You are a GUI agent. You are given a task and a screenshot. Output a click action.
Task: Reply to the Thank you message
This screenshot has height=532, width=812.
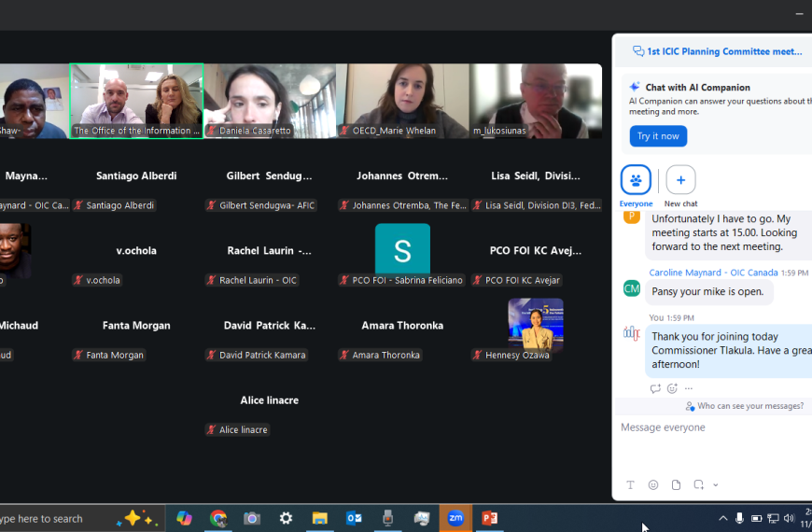[655, 388]
